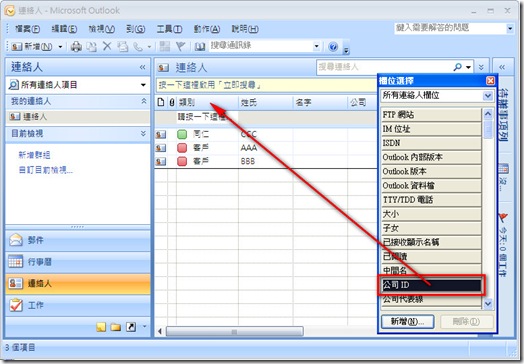Click the magnifier icon in 搜尋連絡人 box
Image resolution: width=524 pixels, height=364 pixels.
457,67
